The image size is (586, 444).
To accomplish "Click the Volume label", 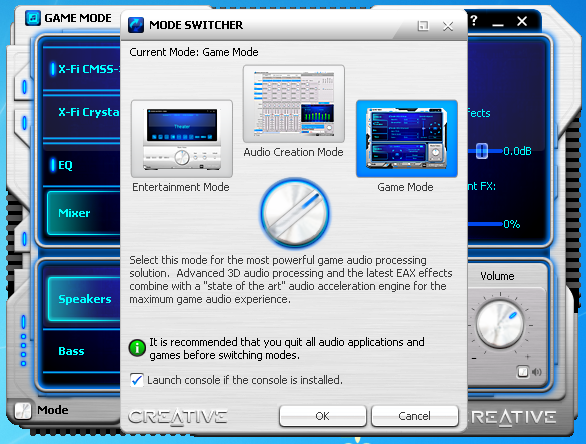I will [497, 276].
